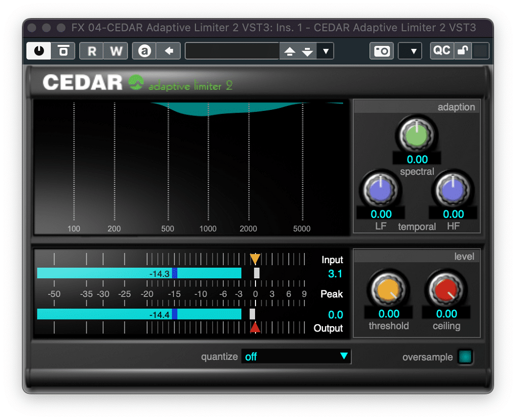Switch A/B settings with the 'a' button
The height and width of the screenshot is (420, 516).
[x=145, y=51]
